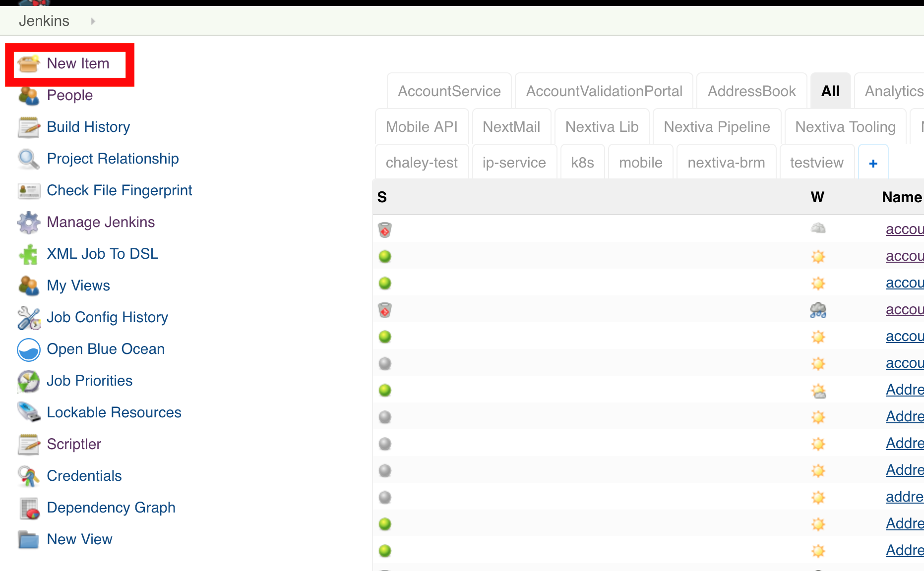Click the Job Config History link

pyautogui.click(x=107, y=317)
